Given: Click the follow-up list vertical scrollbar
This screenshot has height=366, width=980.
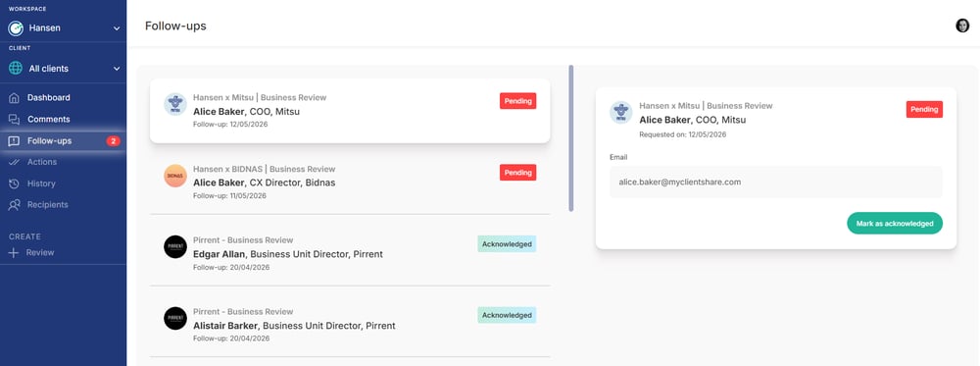Looking at the screenshot, I should [x=570, y=138].
